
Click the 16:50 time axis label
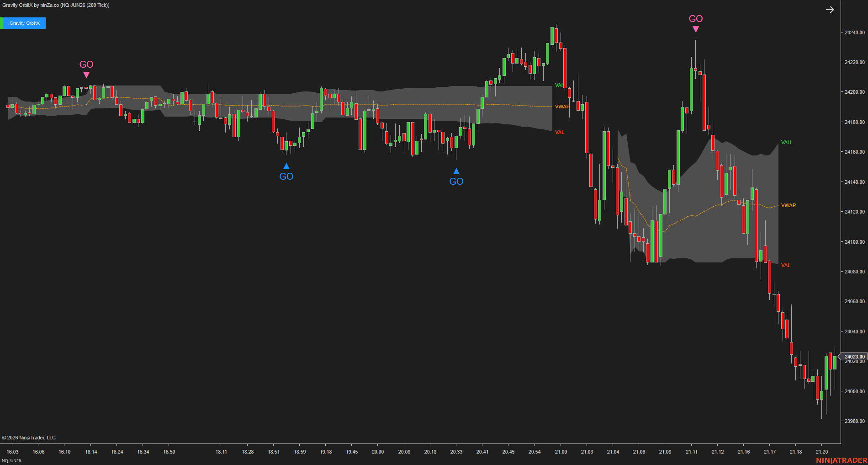coord(169,452)
